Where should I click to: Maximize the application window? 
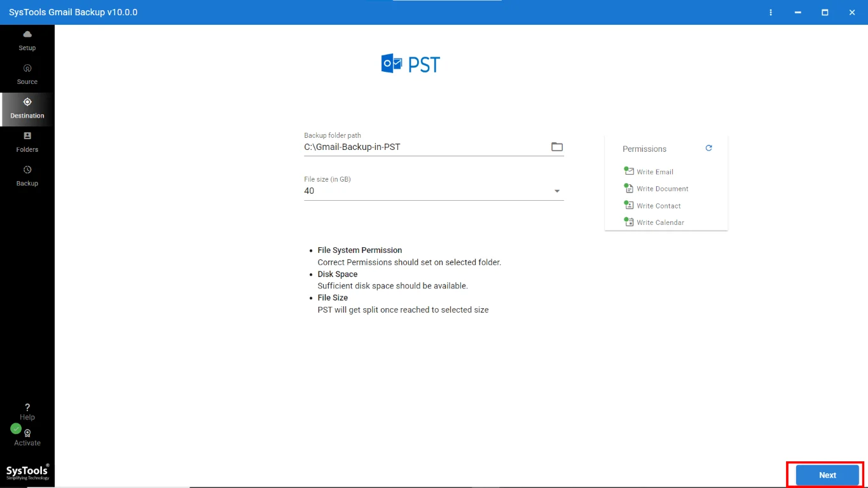click(x=825, y=12)
